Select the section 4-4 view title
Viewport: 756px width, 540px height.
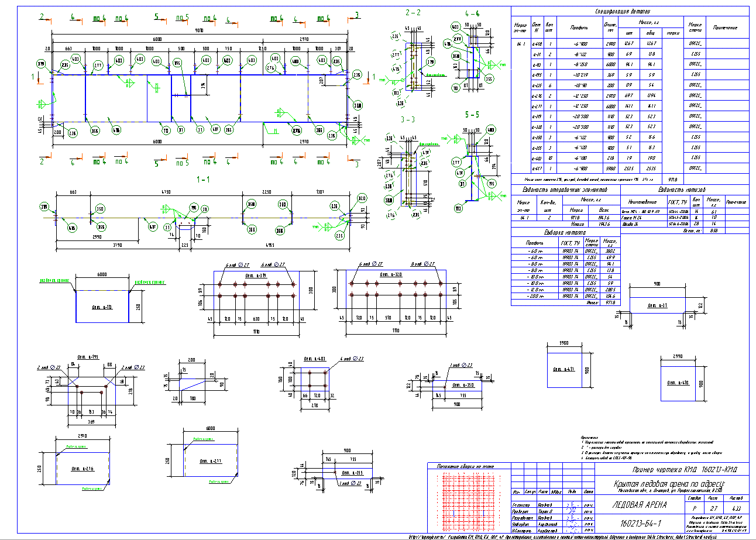tap(472, 12)
